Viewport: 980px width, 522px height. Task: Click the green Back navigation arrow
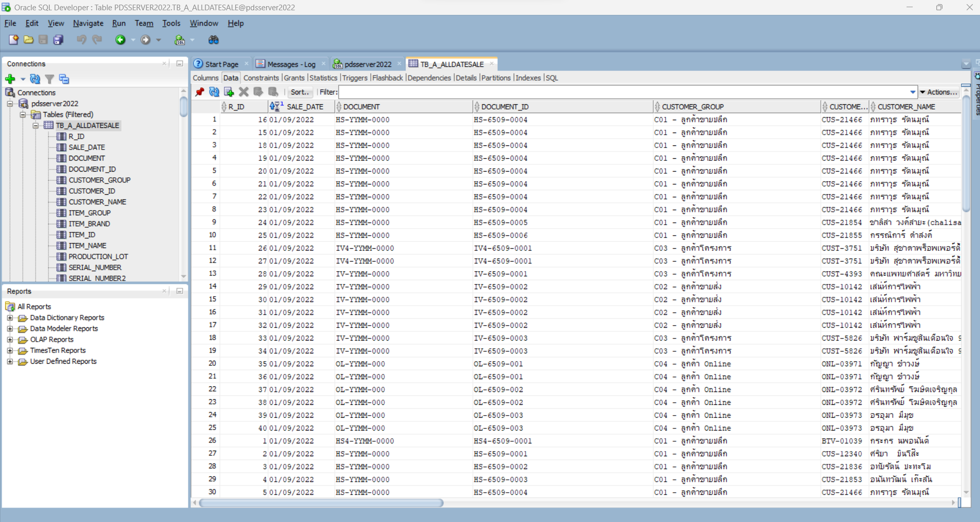tap(120, 40)
